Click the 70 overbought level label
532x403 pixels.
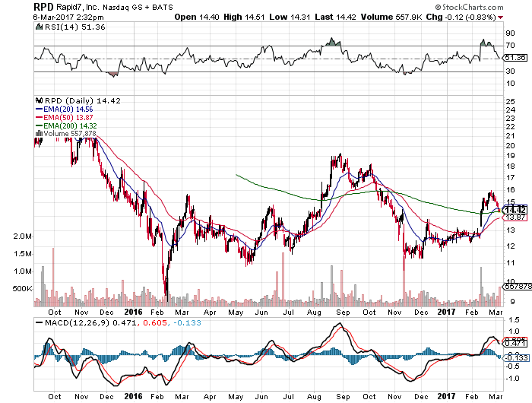point(510,45)
